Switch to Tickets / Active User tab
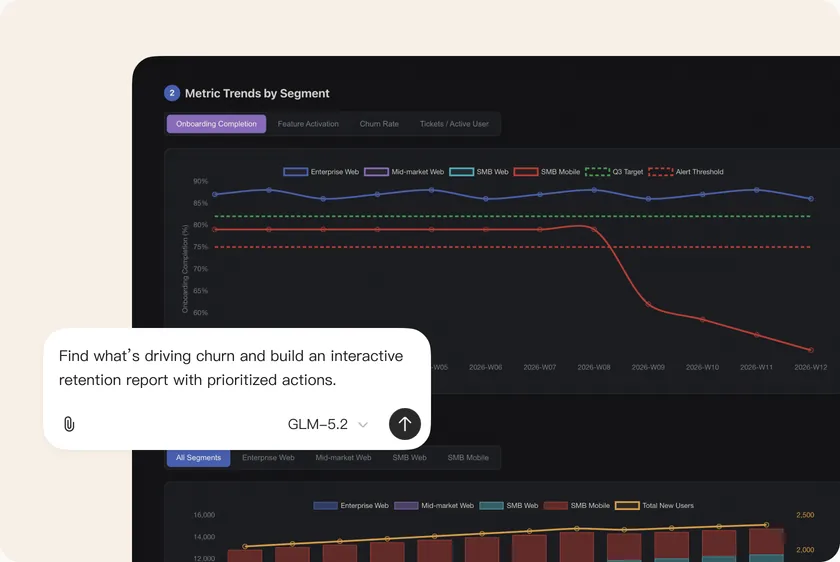840x562 pixels. click(454, 124)
